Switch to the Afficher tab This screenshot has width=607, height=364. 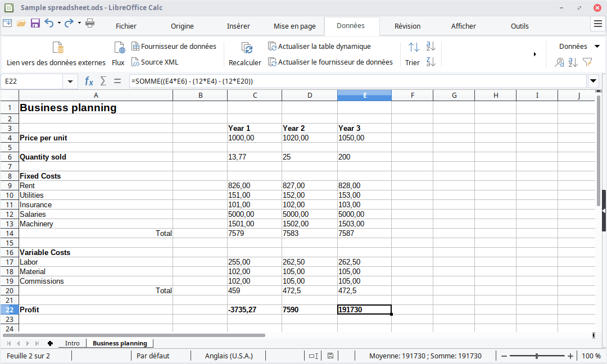(x=463, y=26)
